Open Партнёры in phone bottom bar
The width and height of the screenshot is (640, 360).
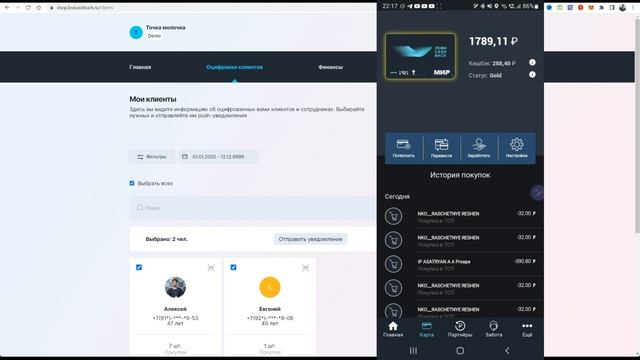[x=460, y=329]
